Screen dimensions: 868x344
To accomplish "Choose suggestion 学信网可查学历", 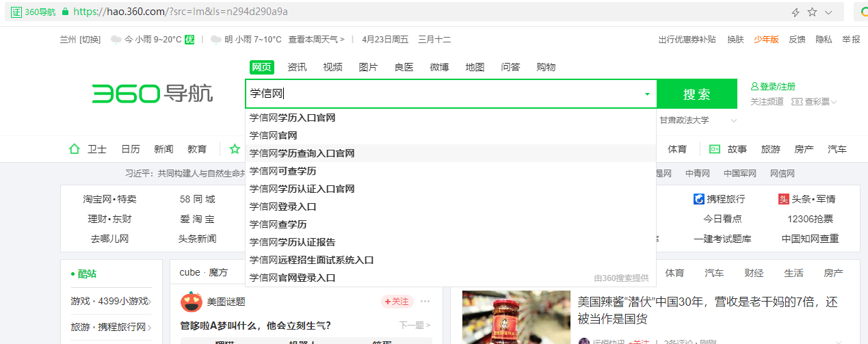I will pos(451,171).
